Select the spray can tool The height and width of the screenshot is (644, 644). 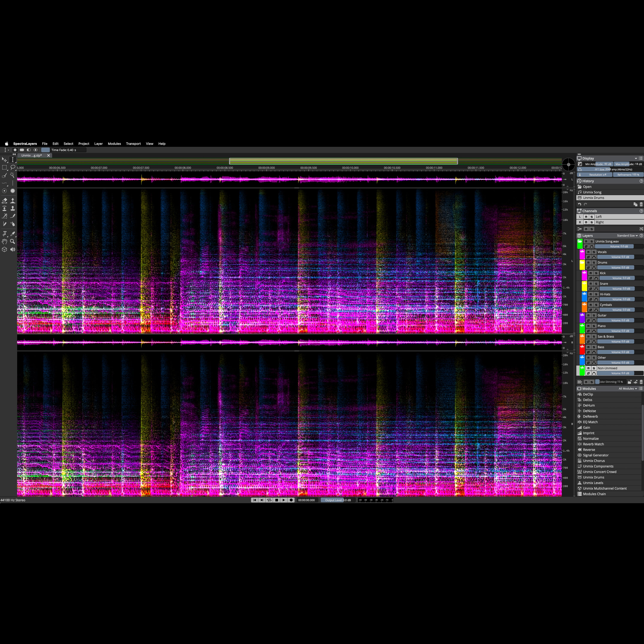[13, 224]
